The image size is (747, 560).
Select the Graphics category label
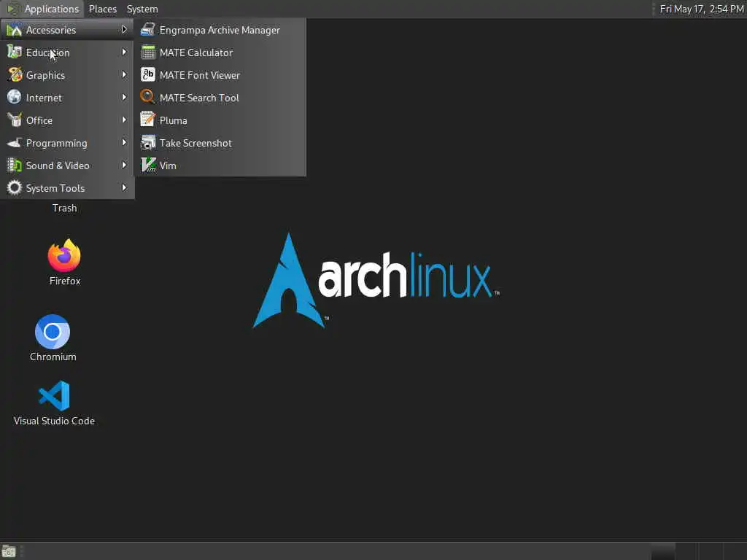coord(45,75)
